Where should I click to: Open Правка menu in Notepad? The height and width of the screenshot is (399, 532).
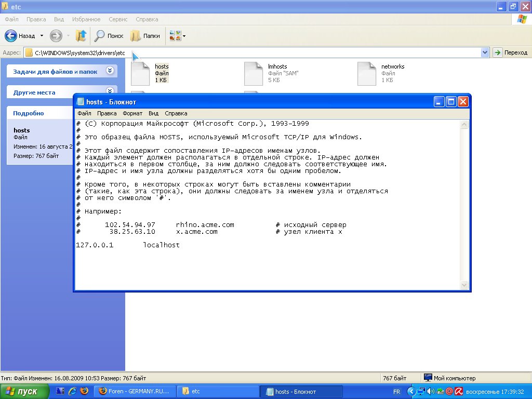click(x=107, y=113)
